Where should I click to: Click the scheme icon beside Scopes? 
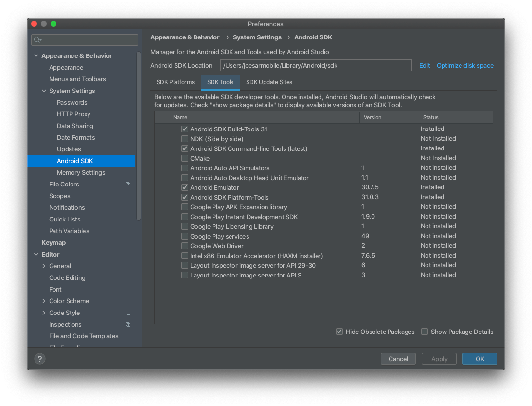point(128,196)
